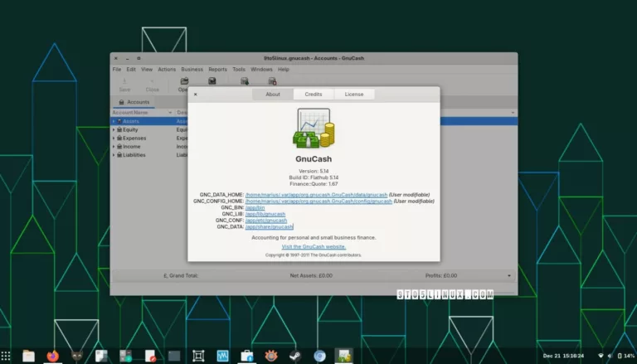Launch Firefox from the taskbar
This screenshot has width=637, height=364.
[53, 356]
